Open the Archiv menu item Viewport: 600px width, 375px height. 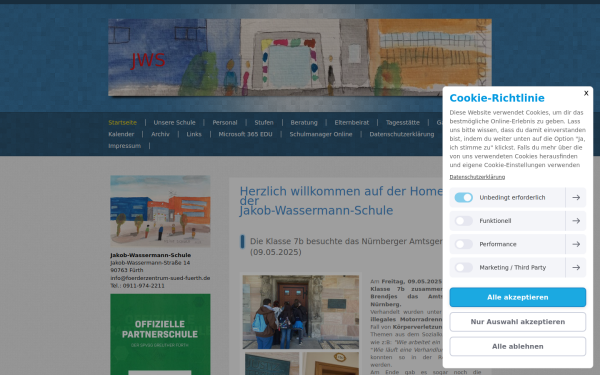click(x=160, y=134)
